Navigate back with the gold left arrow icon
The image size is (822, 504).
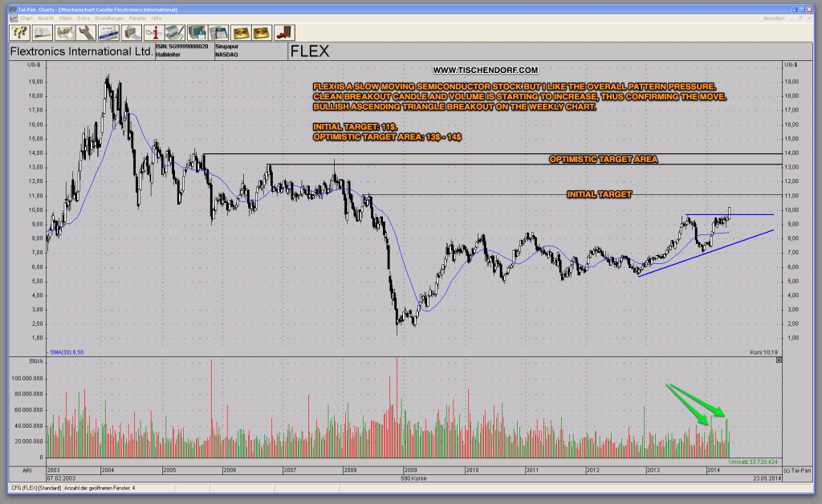click(243, 32)
